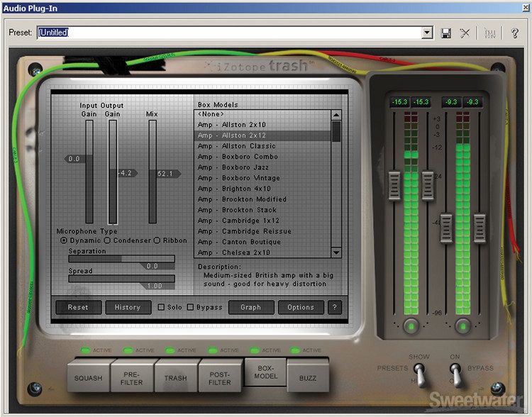Select the Condenser microphone type
Viewport: 532px width, 417px height.
point(107,240)
